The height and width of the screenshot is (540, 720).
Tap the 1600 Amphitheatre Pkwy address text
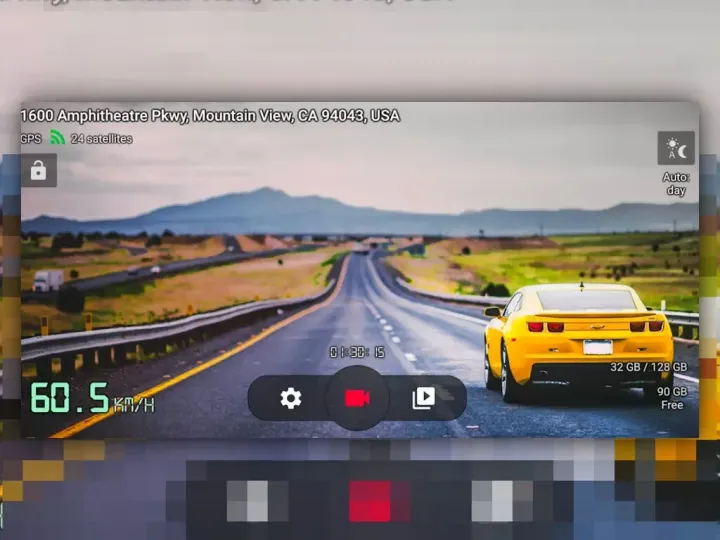pos(210,116)
